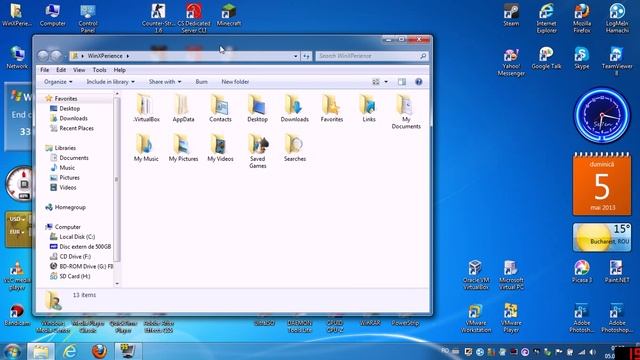Viewport: 640px width, 360px height.
Task: Click the Burn button
Action: click(201, 82)
